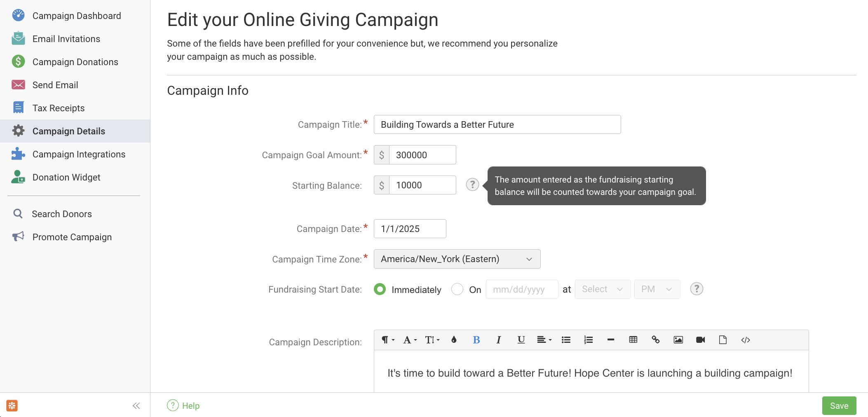Save the campaign changes
The height and width of the screenshot is (417, 868).
tap(839, 406)
